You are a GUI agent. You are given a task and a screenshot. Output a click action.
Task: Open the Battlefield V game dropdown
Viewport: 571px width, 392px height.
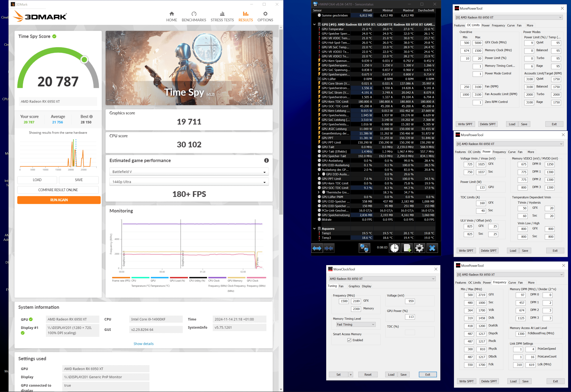click(189, 172)
